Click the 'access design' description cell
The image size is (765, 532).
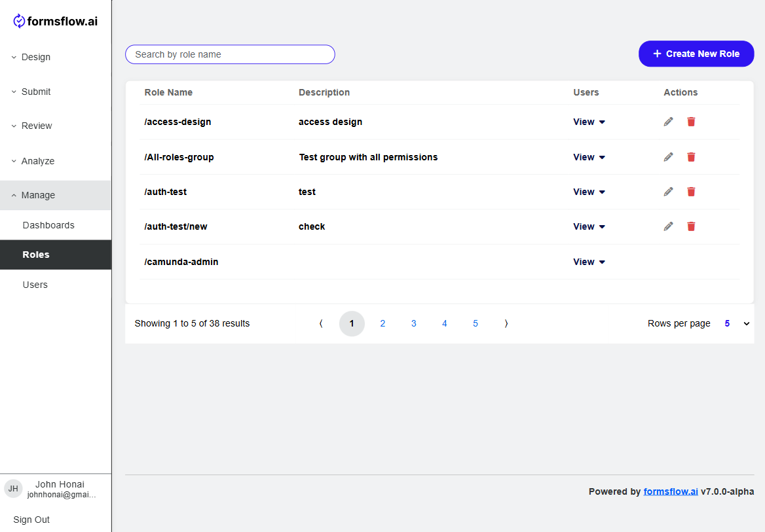330,122
